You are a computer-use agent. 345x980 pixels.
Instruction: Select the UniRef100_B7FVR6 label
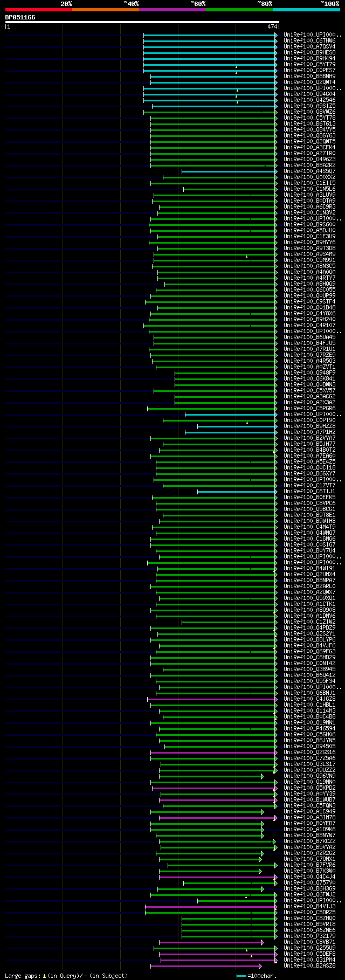(309, 865)
